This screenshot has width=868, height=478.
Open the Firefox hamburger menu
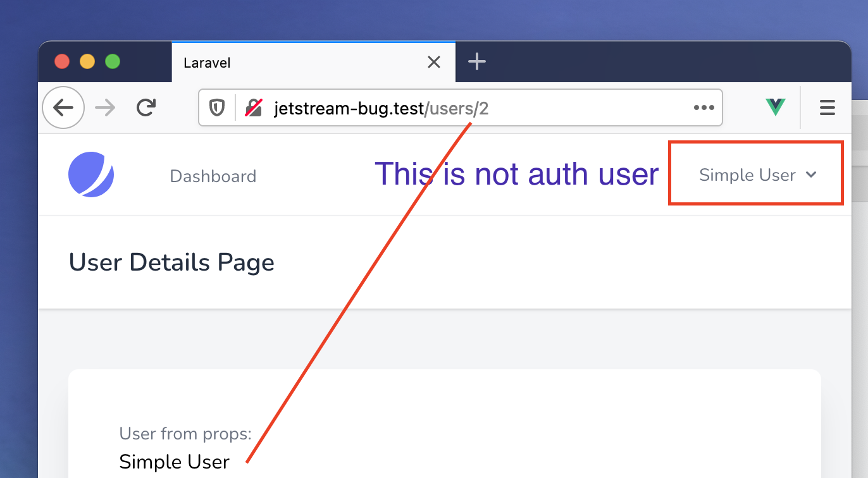827,107
